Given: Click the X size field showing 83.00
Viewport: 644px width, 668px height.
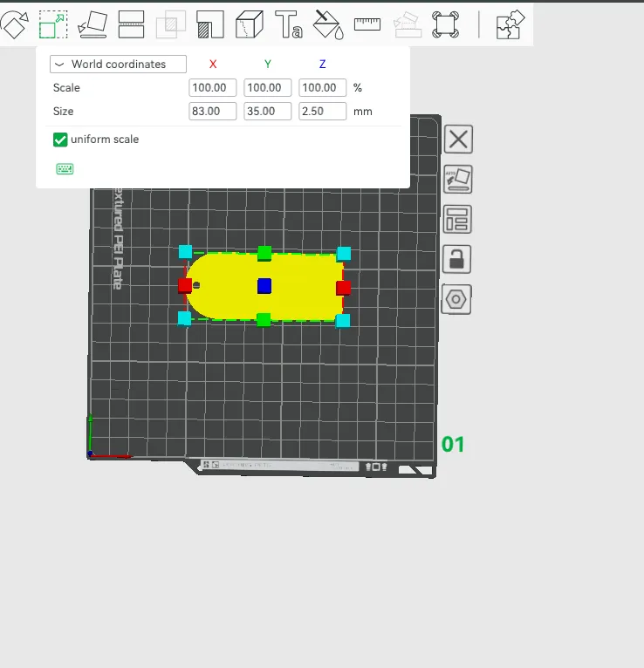Looking at the screenshot, I should (x=213, y=112).
